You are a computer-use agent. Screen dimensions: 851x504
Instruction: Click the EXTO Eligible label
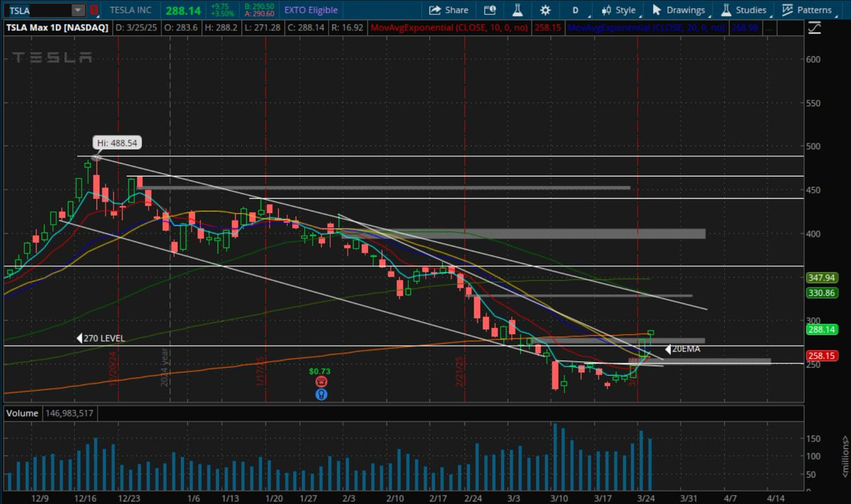tap(311, 10)
